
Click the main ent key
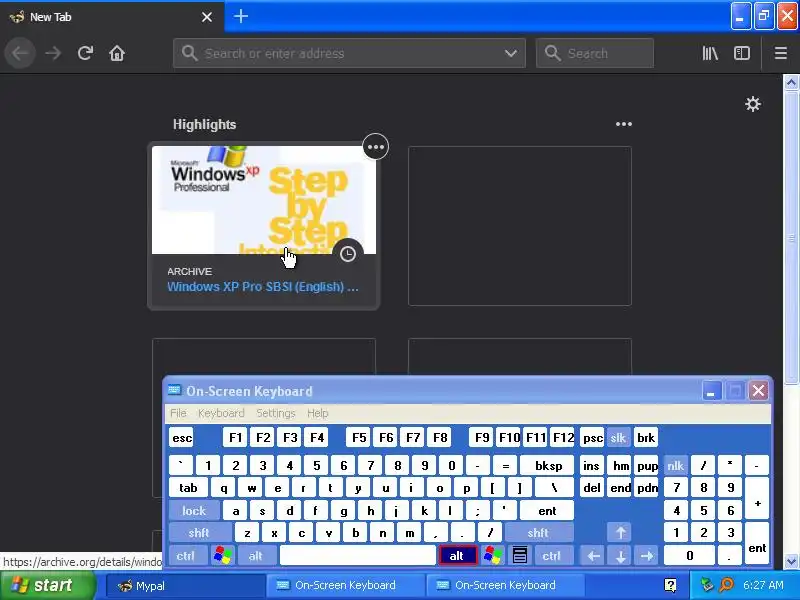(x=547, y=511)
